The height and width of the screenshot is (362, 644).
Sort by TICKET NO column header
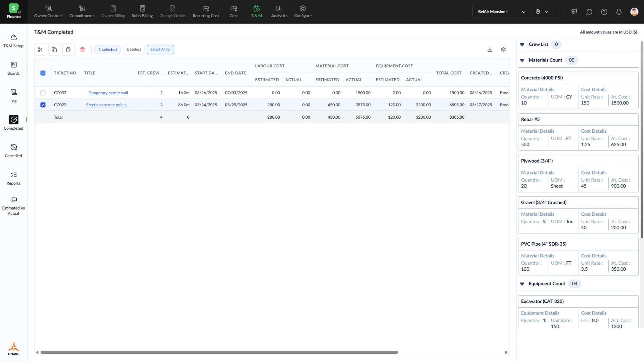(65, 73)
